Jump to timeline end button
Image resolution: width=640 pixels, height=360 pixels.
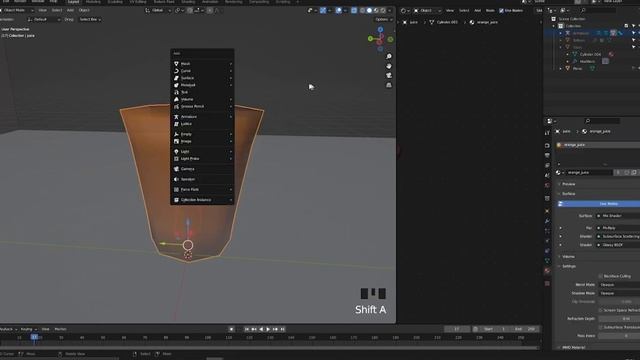pyautogui.click(x=282, y=329)
